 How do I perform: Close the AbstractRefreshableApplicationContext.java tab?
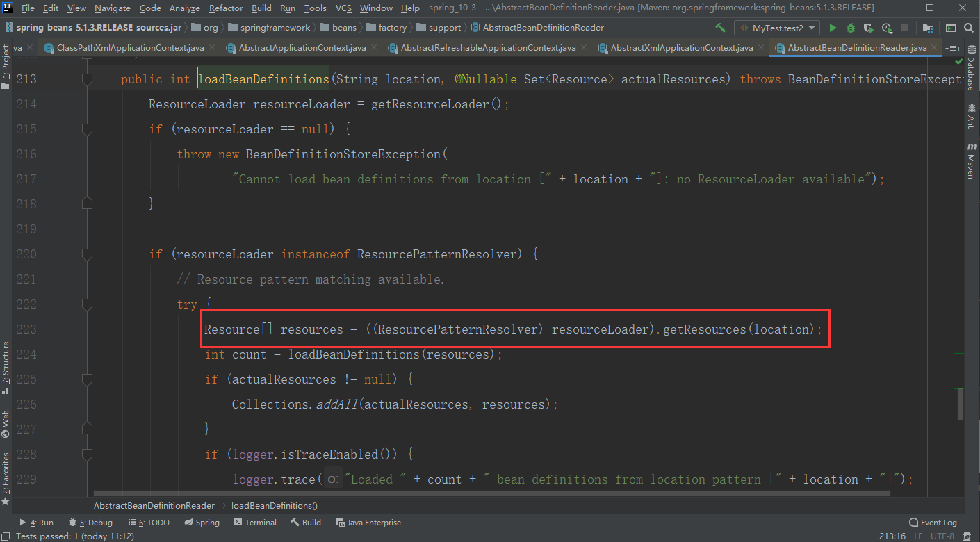click(583, 48)
